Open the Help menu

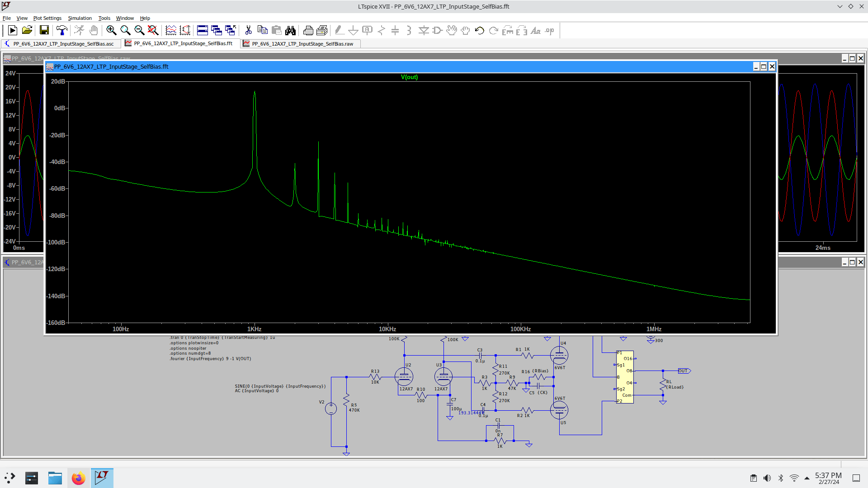pos(145,18)
